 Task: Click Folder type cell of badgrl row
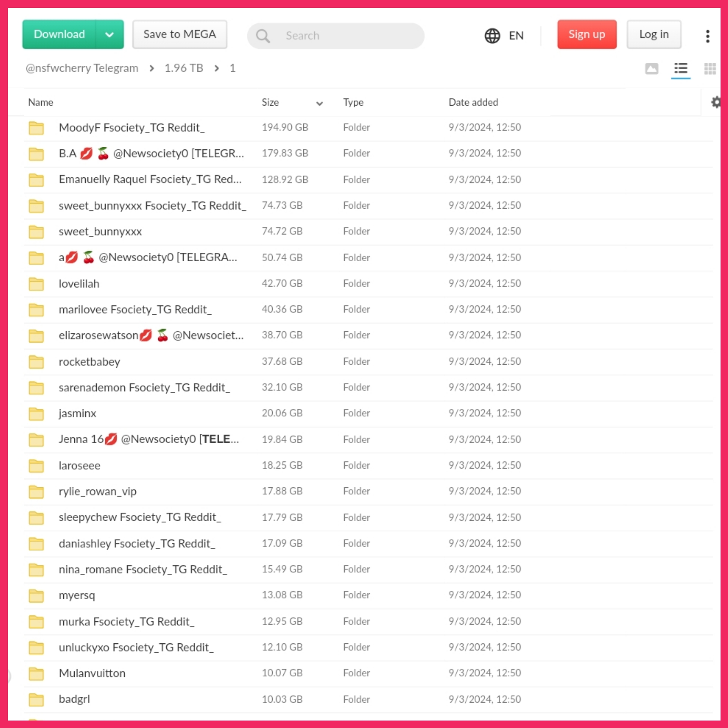[357, 699]
